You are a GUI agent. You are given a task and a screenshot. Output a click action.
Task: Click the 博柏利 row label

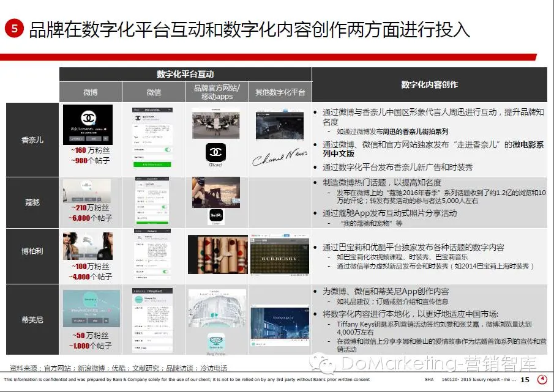click(32, 251)
